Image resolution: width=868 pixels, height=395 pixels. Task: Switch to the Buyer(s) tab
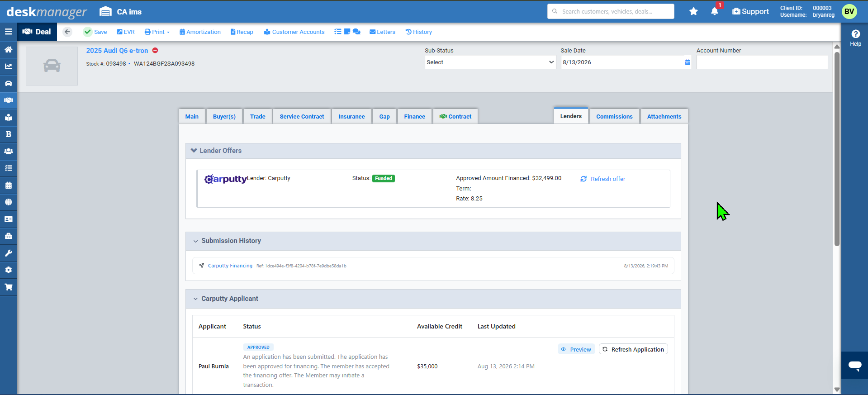pyautogui.click(x=224, y=116)
